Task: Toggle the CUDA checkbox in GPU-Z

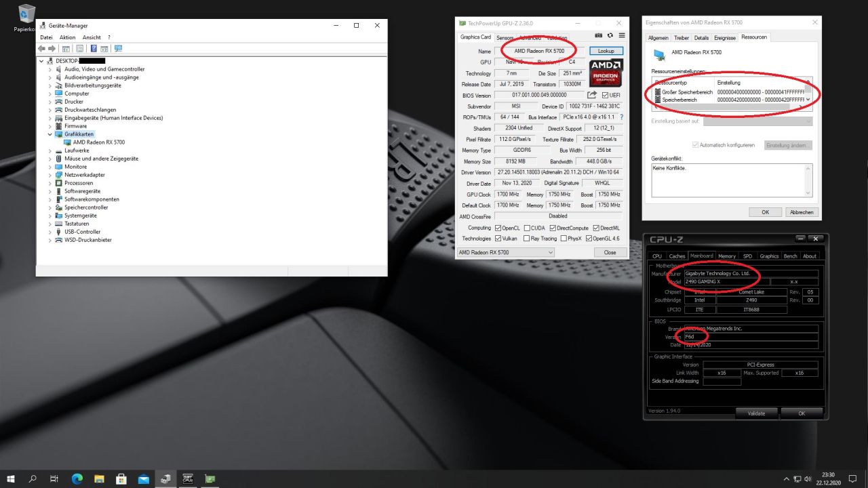Action: (527, 228)
